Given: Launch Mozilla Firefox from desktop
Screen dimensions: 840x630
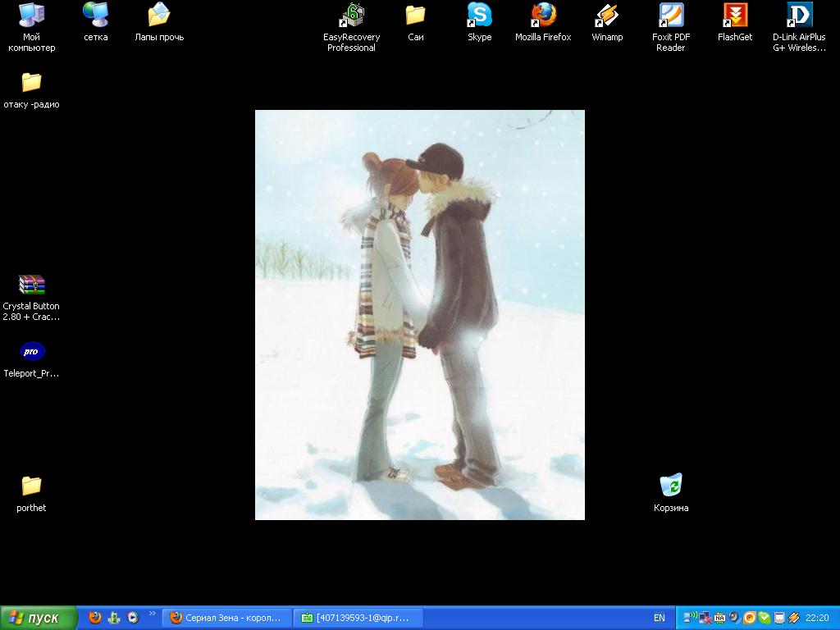Looking at the screenshot, I should 543,16.
